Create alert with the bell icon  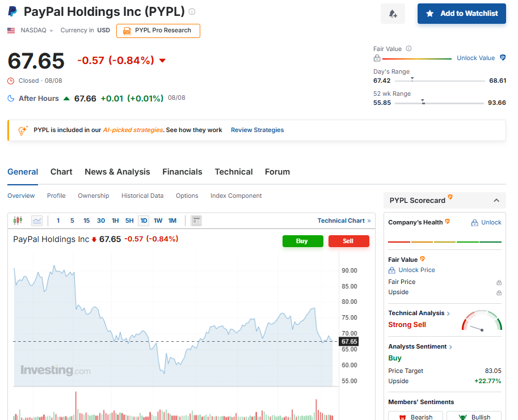pyautogui.click(x=393, y=14)
